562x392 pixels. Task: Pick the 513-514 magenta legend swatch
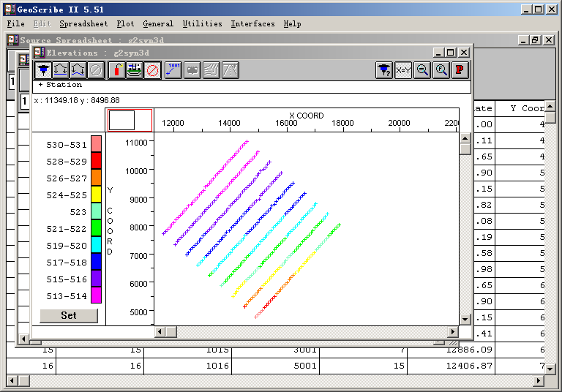coord(96,295)
